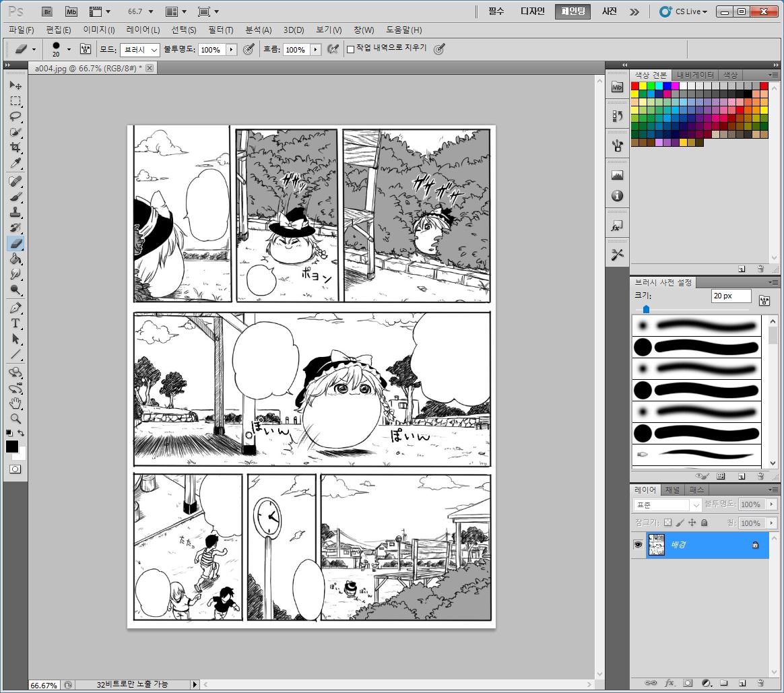Image resolution: width=784 pixels, height=693 pixels.
Task: Select the Hand tool
Action: pos(15,403)
